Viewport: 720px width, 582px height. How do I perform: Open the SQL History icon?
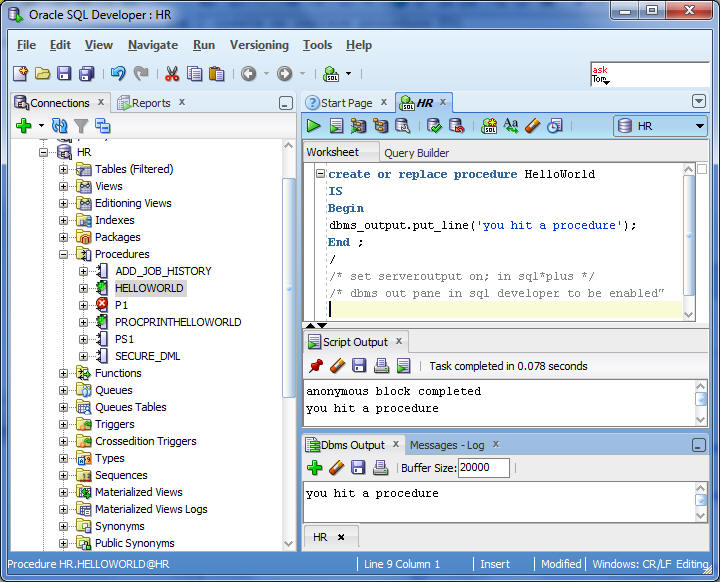click(555, 125)
